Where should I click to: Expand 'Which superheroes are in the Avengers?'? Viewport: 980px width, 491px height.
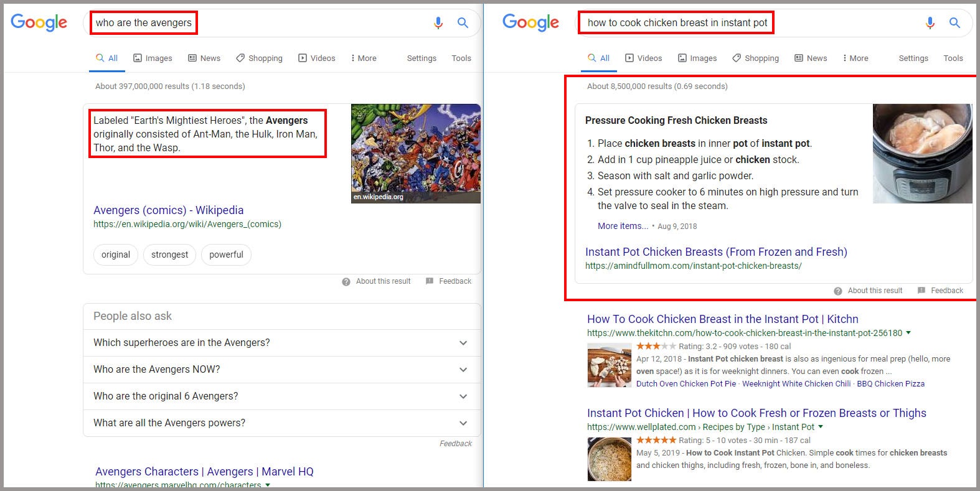tap(282, 343)
